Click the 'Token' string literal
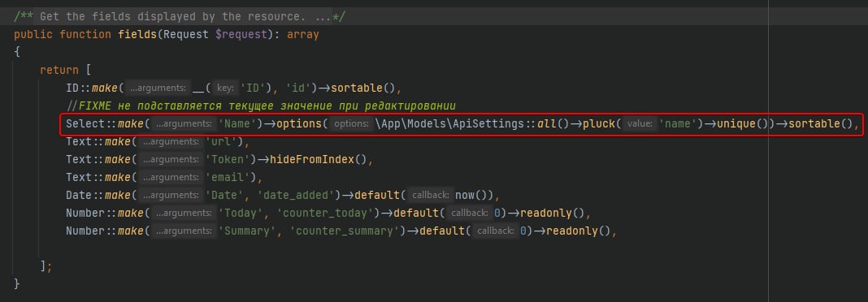Image resolution: width=868 pixels, height=302 pixels. [x=228, y=159]
